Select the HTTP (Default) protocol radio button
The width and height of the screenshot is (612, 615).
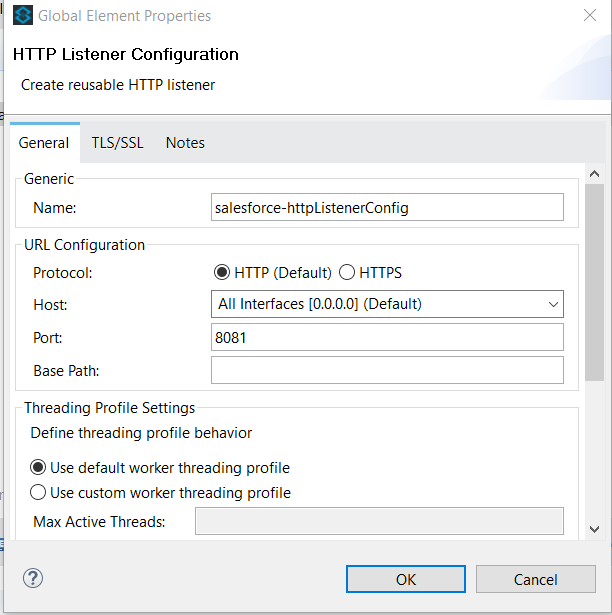click(x=223, y=272)
